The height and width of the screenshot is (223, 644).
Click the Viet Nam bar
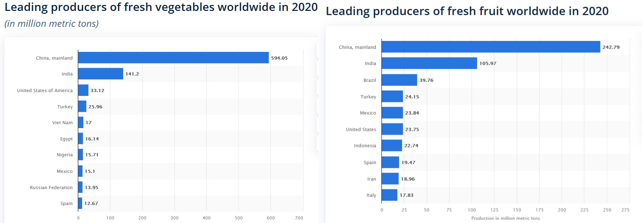tap(81, 123)
